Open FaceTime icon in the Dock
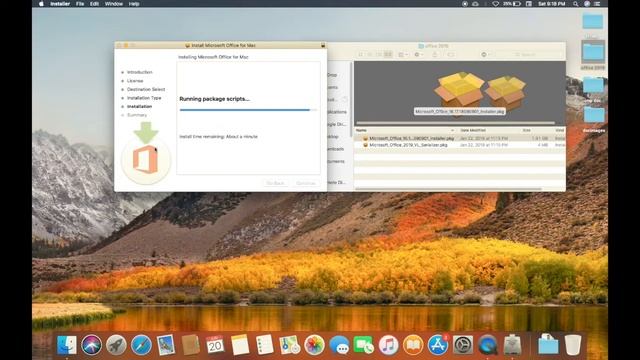This screenshot has width=640, height=360. coord(364,345)
